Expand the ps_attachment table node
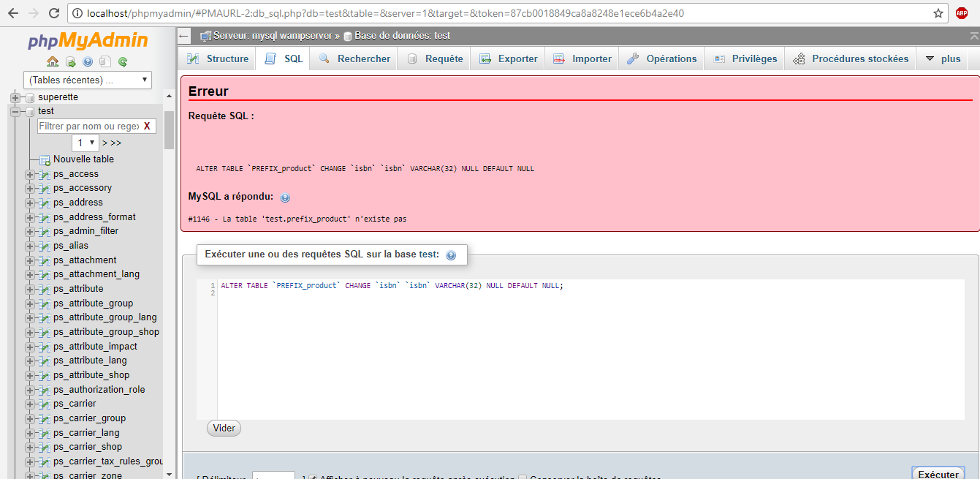The height and width of the screenshot is (479, 980). [30, 260]
